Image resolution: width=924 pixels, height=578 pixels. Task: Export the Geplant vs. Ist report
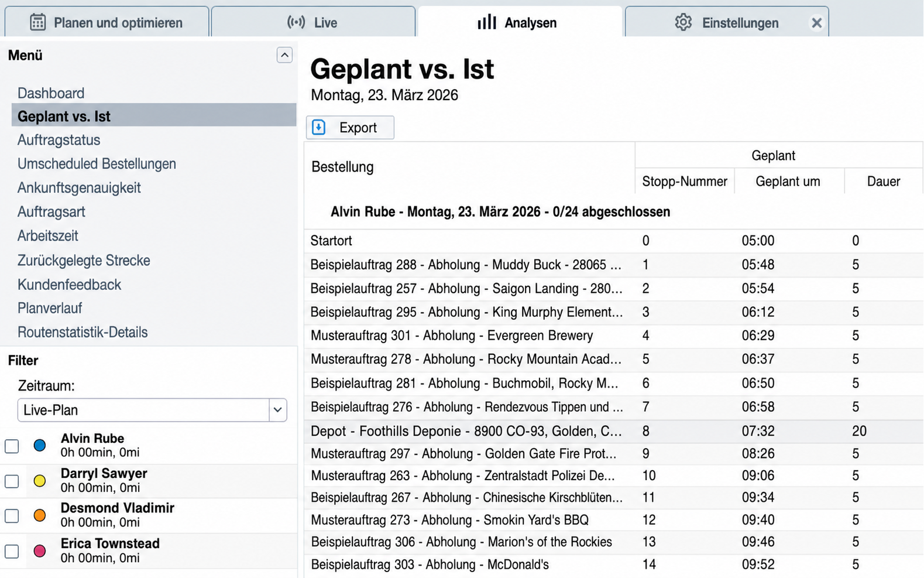pyautogui.click(x=350, y=127)
